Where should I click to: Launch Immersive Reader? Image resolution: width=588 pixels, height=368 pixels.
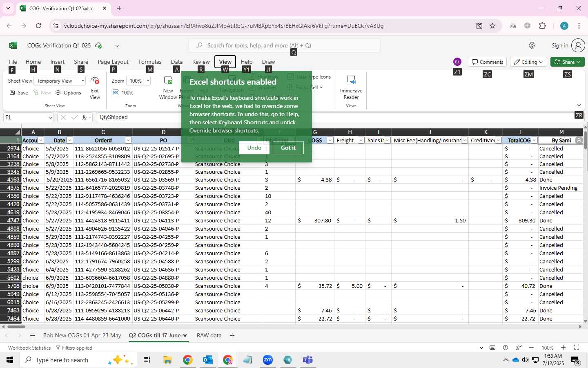click(351, 88)
